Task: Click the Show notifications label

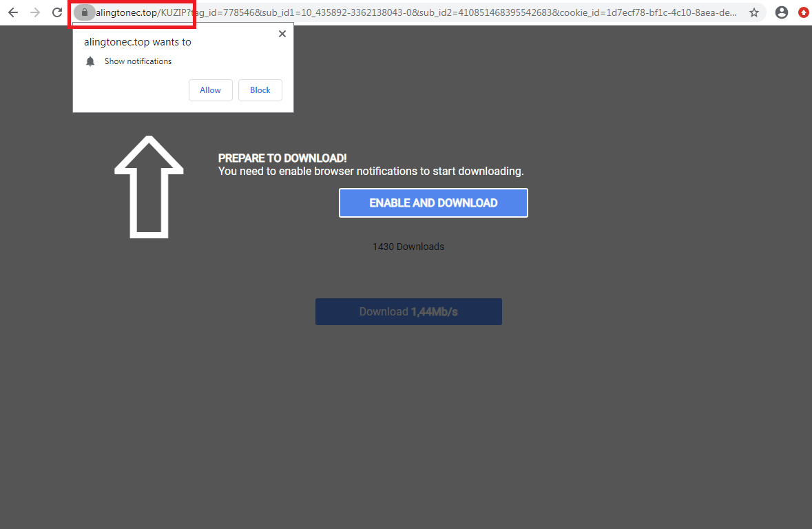Action: [138, 61]
